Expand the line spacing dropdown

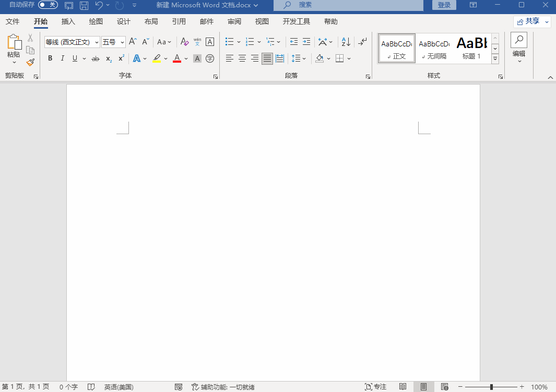point(304,58)
